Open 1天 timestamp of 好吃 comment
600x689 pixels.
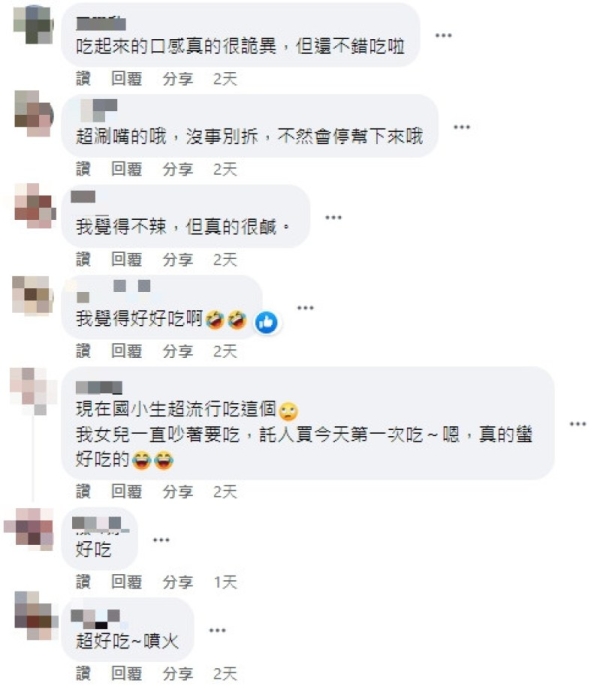pyautogui.click(x=225, y=582)
